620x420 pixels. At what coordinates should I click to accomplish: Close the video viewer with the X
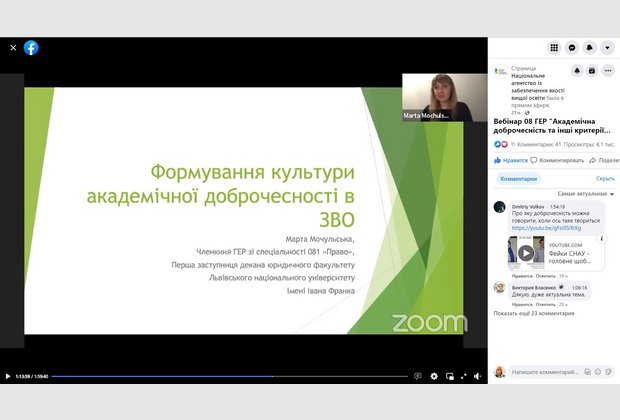[x=13, y=47]
